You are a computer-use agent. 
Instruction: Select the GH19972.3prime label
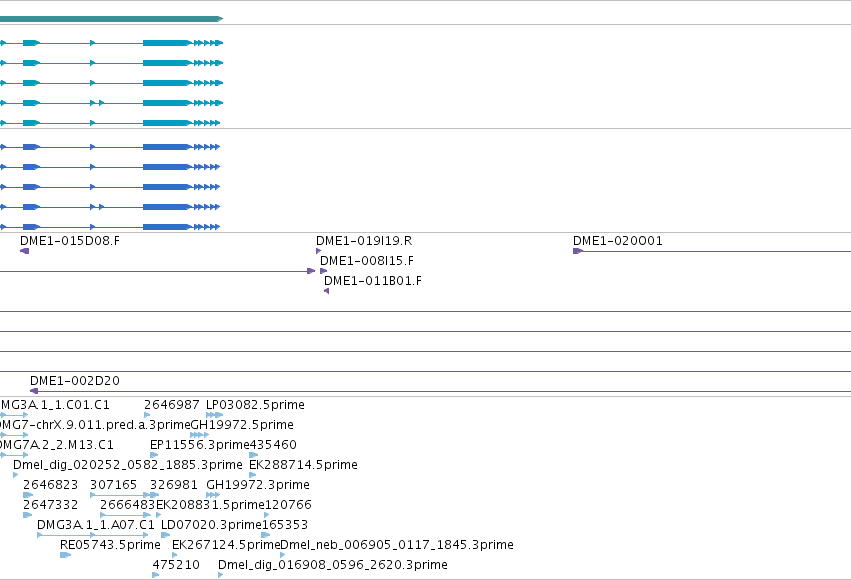click(x=258, y=485)
